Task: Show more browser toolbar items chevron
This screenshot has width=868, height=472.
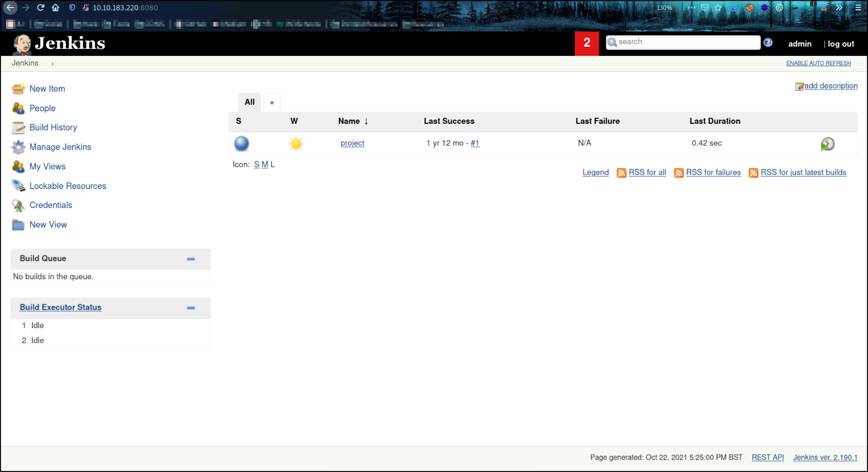Action: pos(839,8)
